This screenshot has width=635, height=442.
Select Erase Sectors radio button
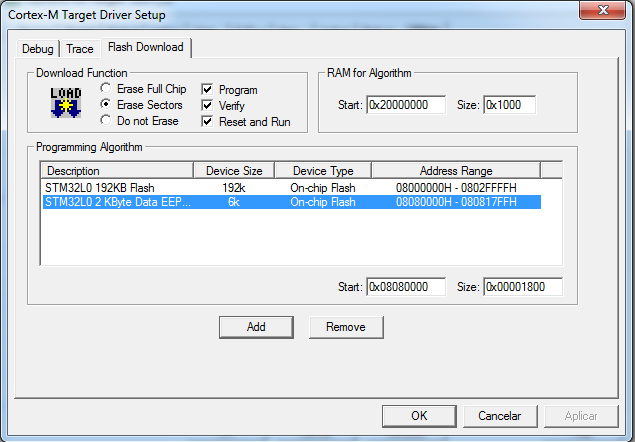tap(106, 104)
